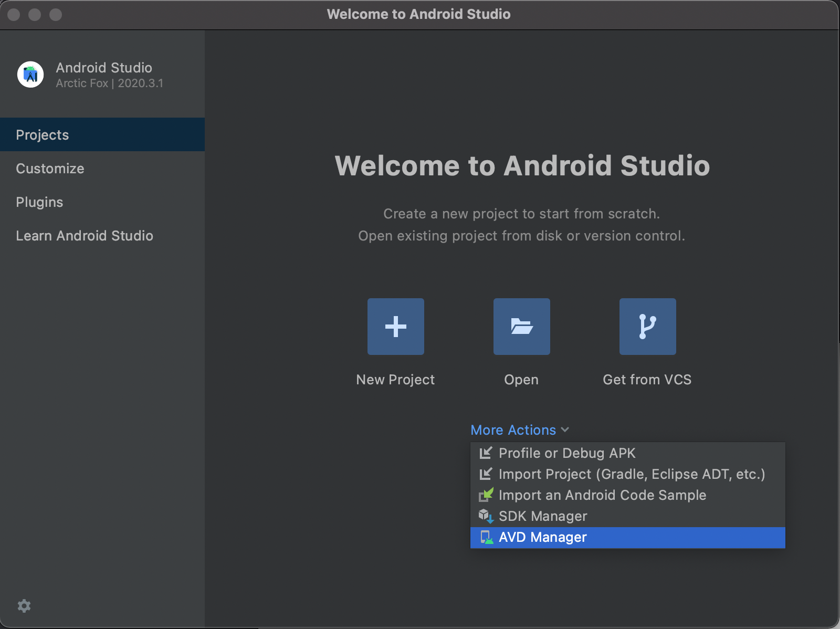Click the Profile or Debug APK import icon
Image resolution: width=840 pixels, height=629 pixels.
(486, 453)
